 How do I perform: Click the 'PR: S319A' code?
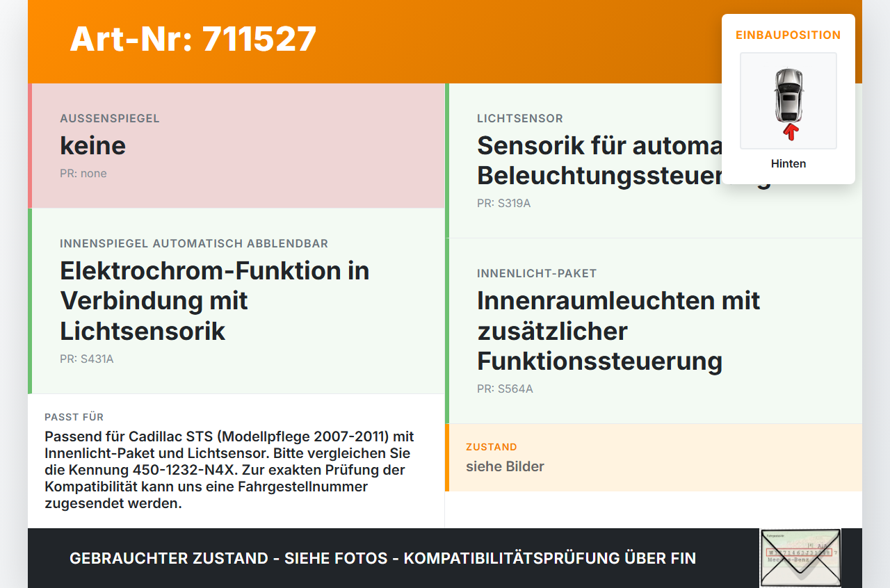pos(504,204)
